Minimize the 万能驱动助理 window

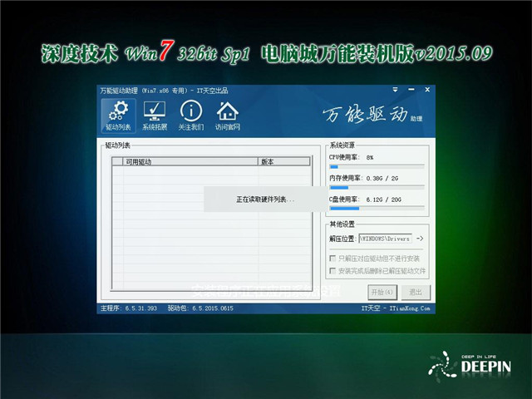(x=411, y=90)
